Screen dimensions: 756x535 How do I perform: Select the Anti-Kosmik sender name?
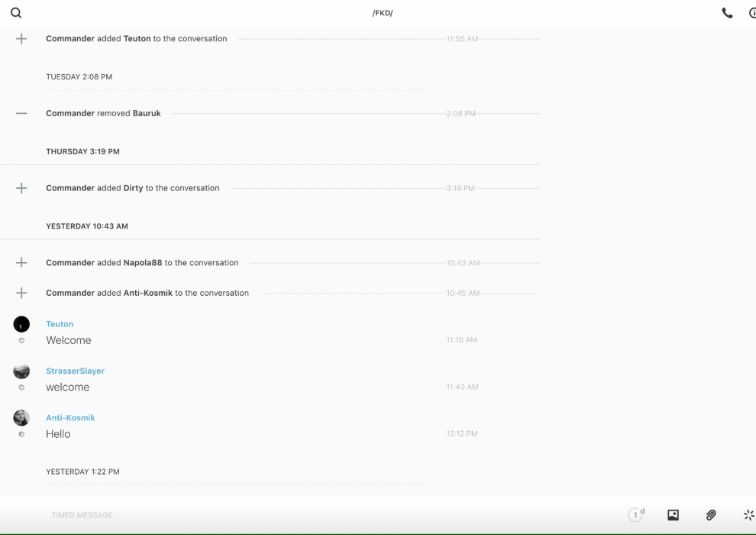[70, 417]
